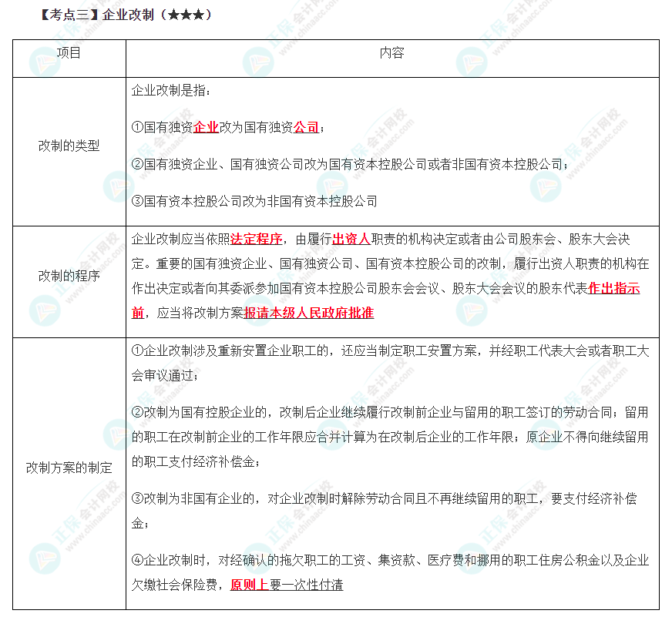Click the row label 改制的程序

(69, 276)
